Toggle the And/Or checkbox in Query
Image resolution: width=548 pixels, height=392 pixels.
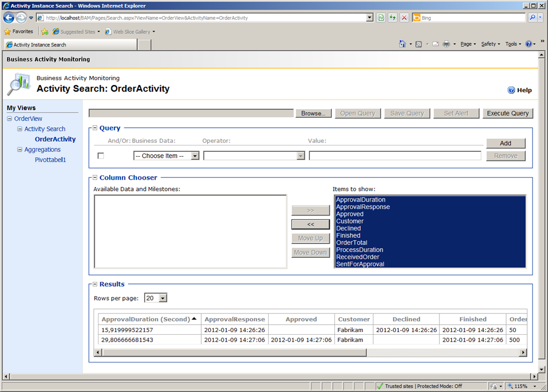coord(101,156)
